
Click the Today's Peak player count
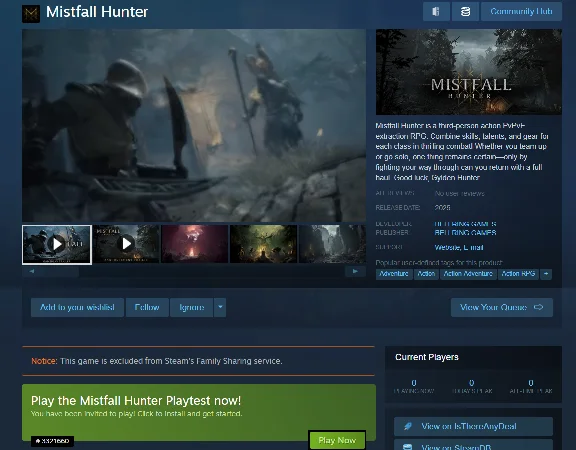point(472,383)
